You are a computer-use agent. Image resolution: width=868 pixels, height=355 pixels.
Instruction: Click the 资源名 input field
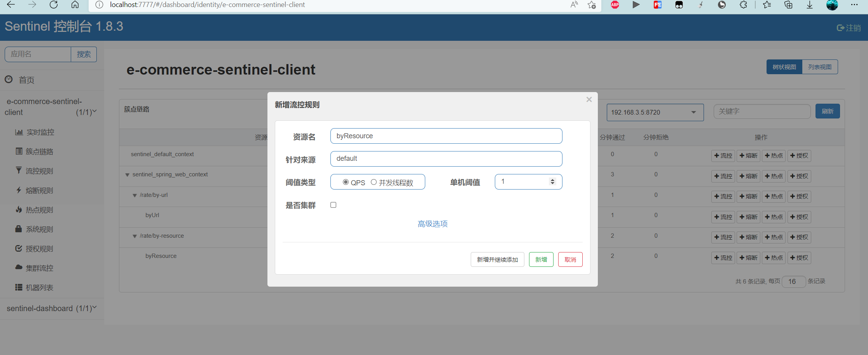[x=446, y=136]
